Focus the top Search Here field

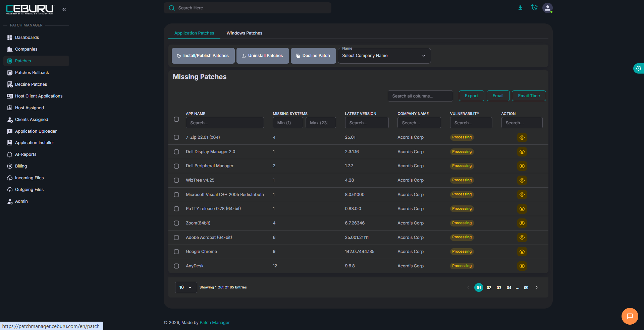(248, 8)
